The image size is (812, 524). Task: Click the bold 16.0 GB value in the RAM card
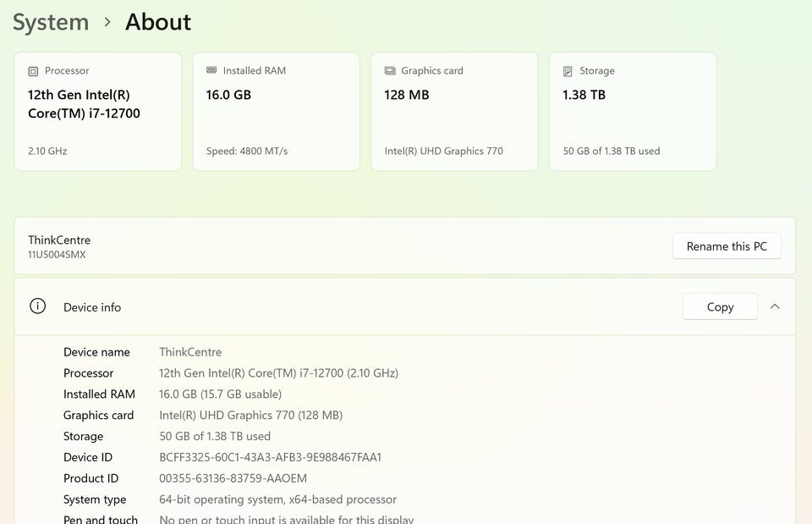click(x=228, y=95)
